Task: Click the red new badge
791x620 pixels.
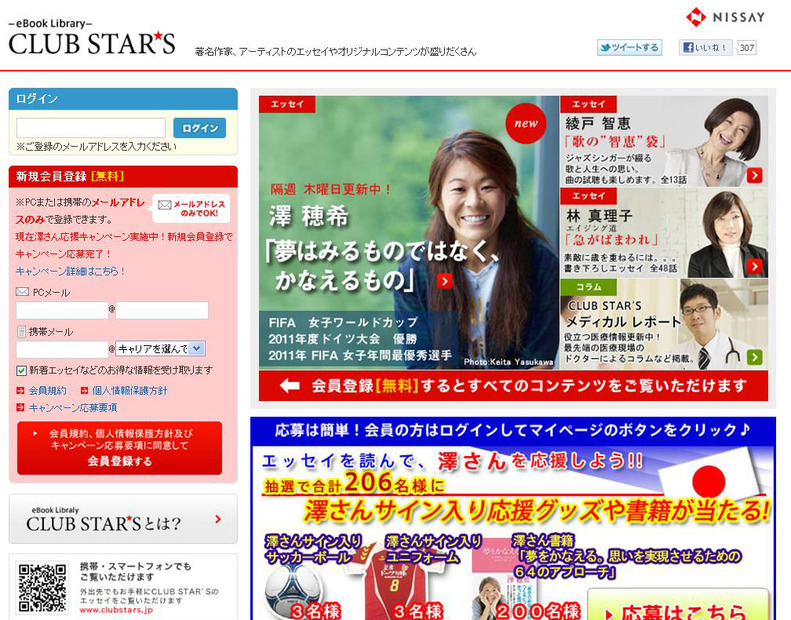Action: pyautogui.click(x=526, y=123)
